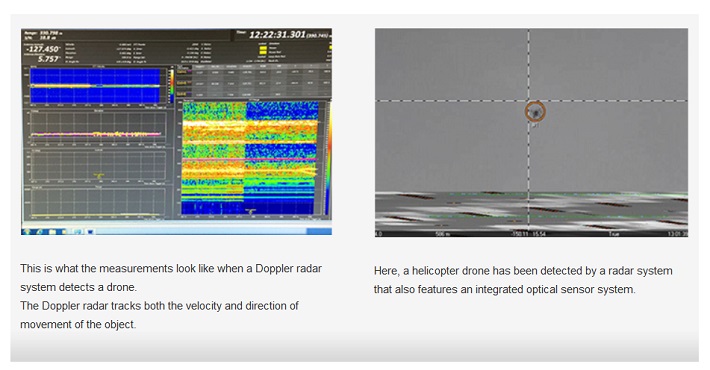Click the large colored spectrogram plot
Viewport: 710px width, 370px height.
[x=249, y=158]
